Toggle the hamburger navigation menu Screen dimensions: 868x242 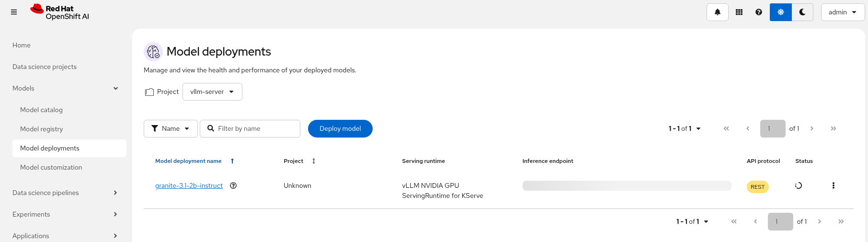pos(14,12)
